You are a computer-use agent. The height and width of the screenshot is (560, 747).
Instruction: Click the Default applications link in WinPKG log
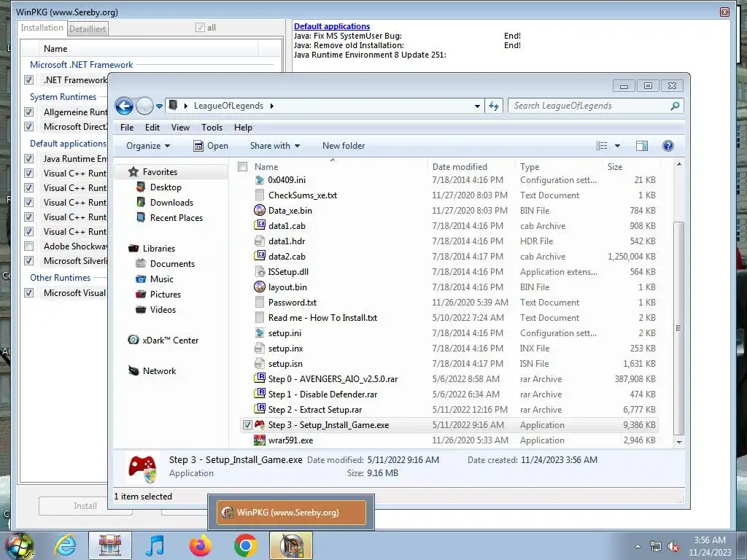click(x=332, y=26)
